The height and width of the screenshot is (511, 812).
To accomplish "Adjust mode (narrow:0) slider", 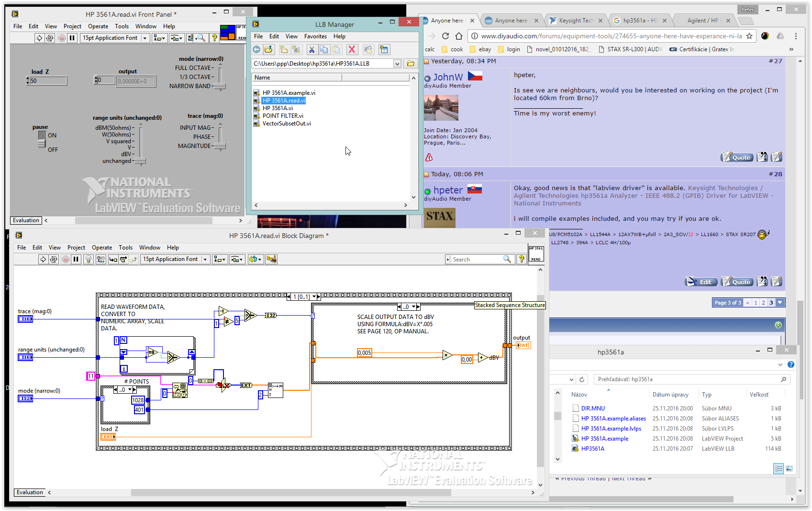I will (x=220, y=86).
